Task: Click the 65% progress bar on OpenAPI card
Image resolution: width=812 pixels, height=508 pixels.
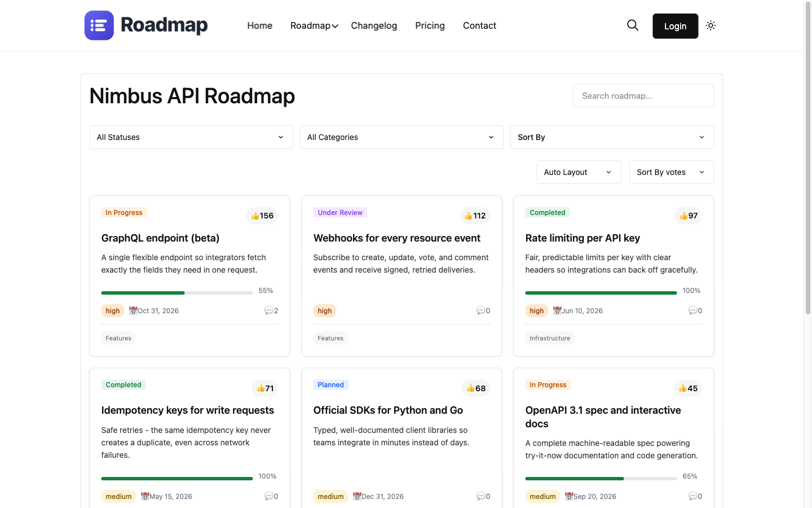Action: tap(601, 479)
